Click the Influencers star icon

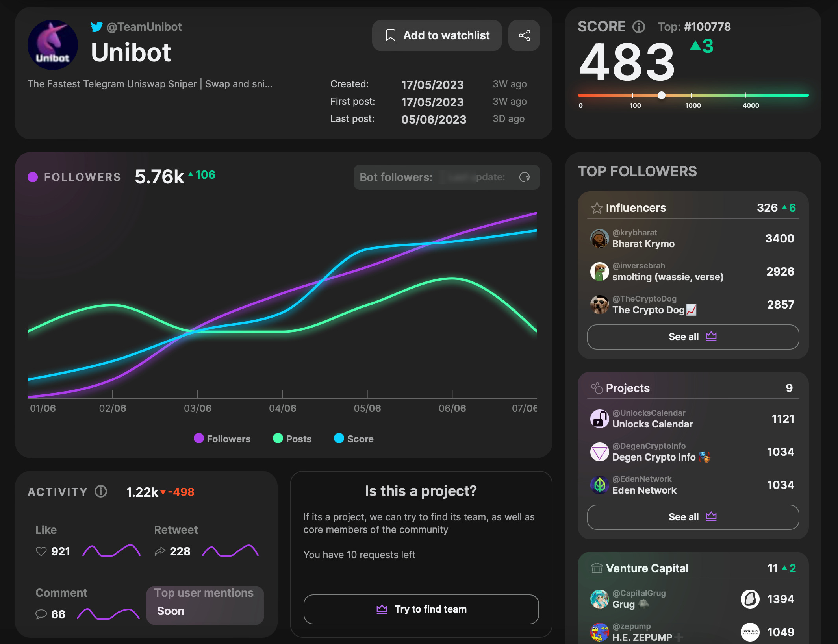[597, 207]
